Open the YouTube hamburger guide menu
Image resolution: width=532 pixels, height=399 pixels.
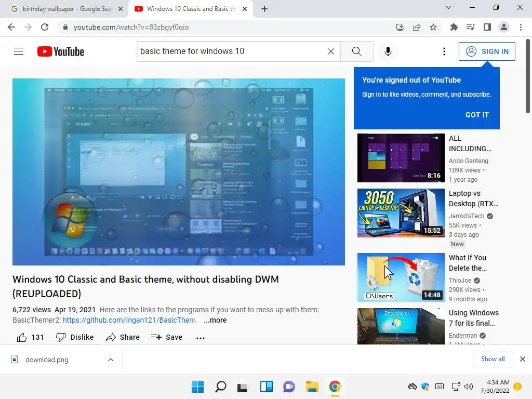tap(19, 51)
